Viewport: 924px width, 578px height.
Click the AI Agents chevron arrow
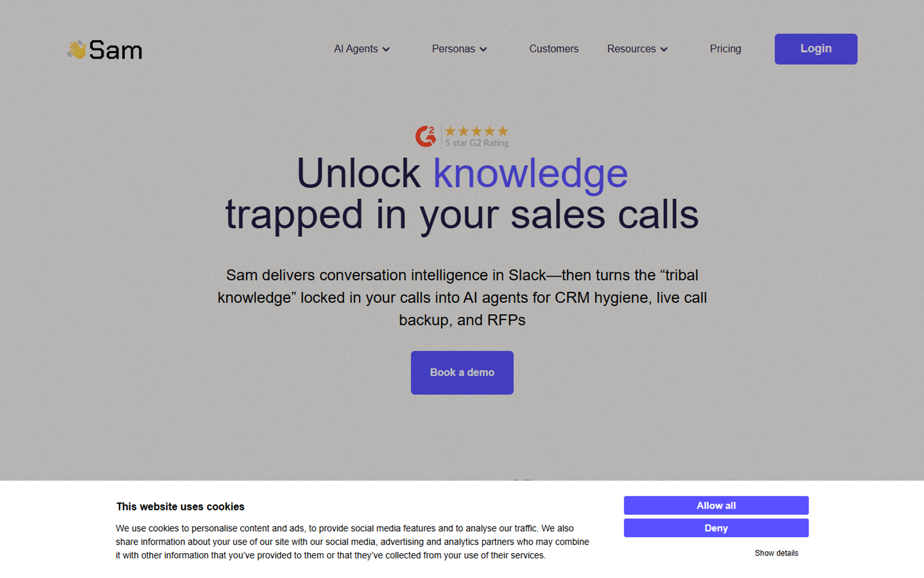(x=386, y=50)
